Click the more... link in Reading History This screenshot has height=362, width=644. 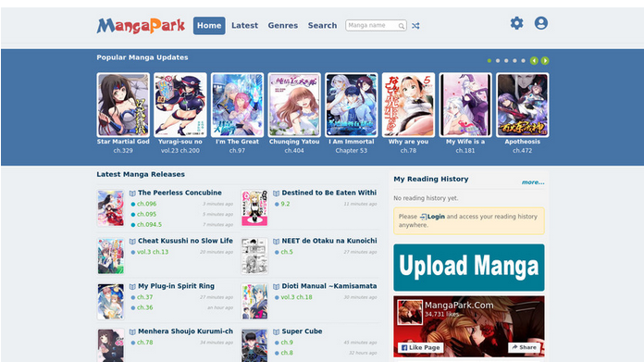coord(533,182)
